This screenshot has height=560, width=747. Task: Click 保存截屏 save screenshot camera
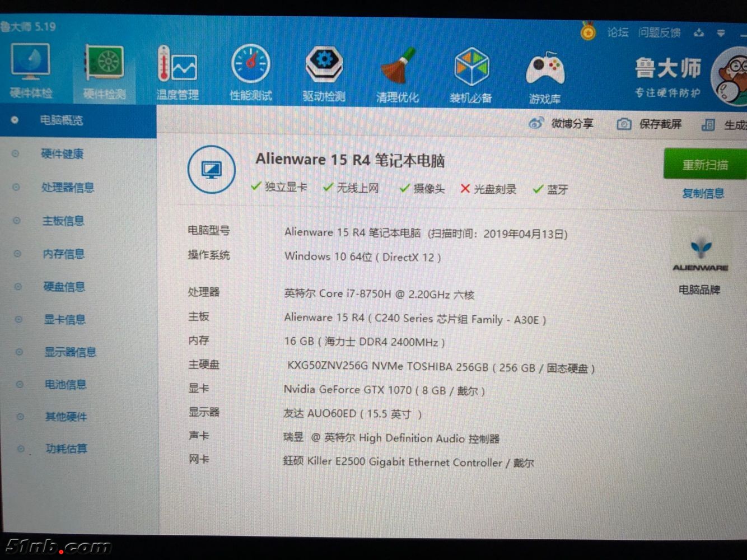click(624, 124)
